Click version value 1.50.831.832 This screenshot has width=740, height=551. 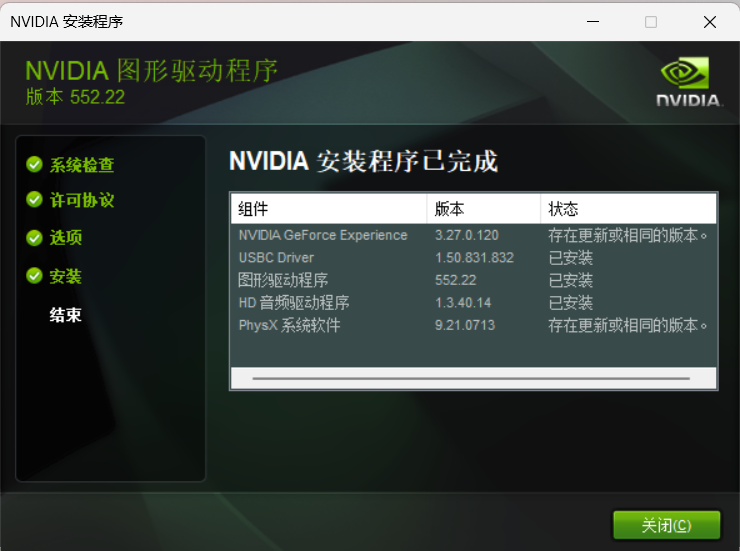tap(474, 258)
